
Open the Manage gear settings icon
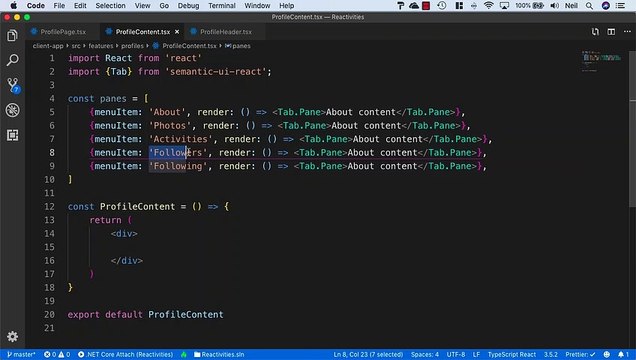[13, 336]
